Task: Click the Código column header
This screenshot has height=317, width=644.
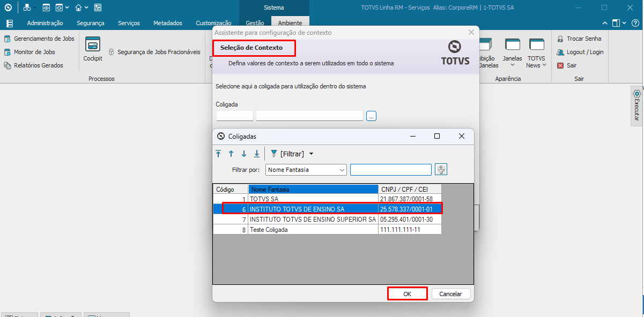Action: pos(231,189)
